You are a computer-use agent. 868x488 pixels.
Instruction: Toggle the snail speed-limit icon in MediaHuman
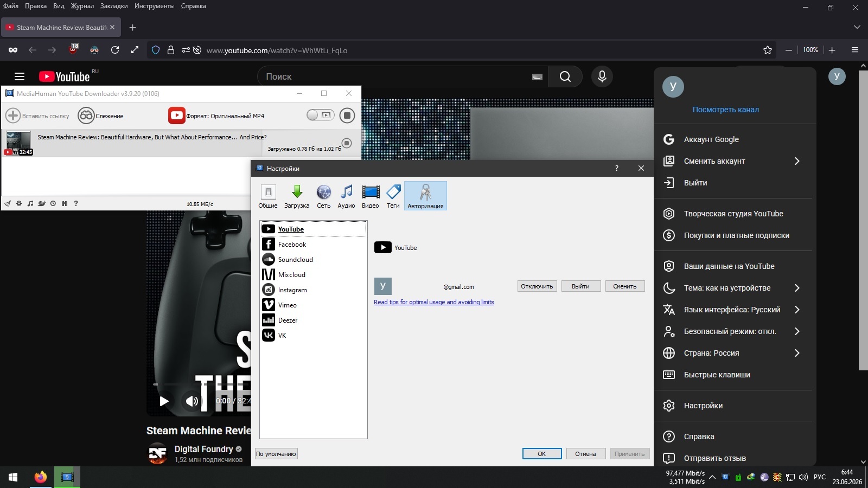(x=42, y=204)
